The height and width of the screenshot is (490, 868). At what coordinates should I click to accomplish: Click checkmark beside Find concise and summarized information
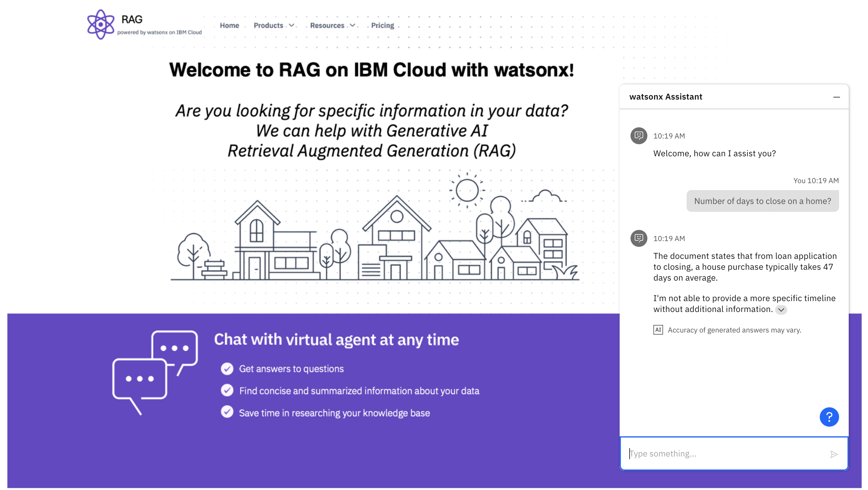pos(227,390)
